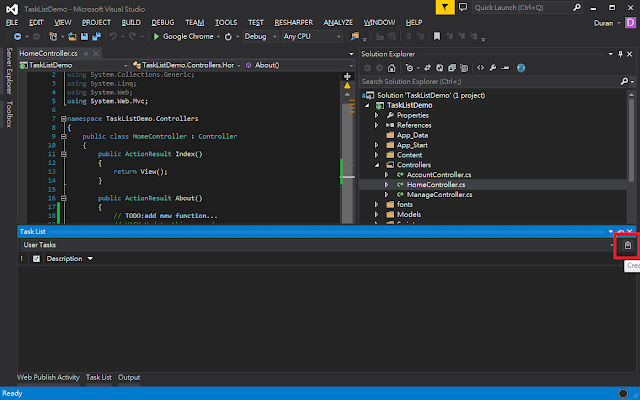Click the Web Publish Activity tab
The height and width of the screenshot is (400, 640).
48,377
